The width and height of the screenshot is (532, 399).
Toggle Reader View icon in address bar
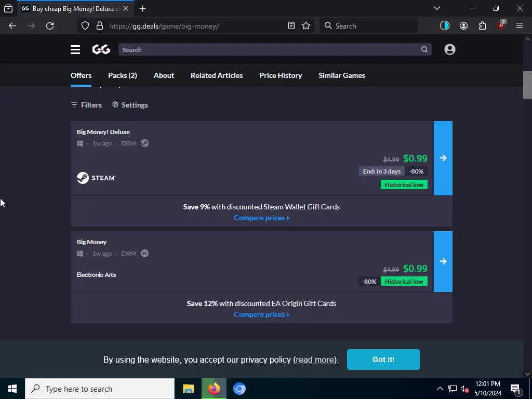point(291,26)
